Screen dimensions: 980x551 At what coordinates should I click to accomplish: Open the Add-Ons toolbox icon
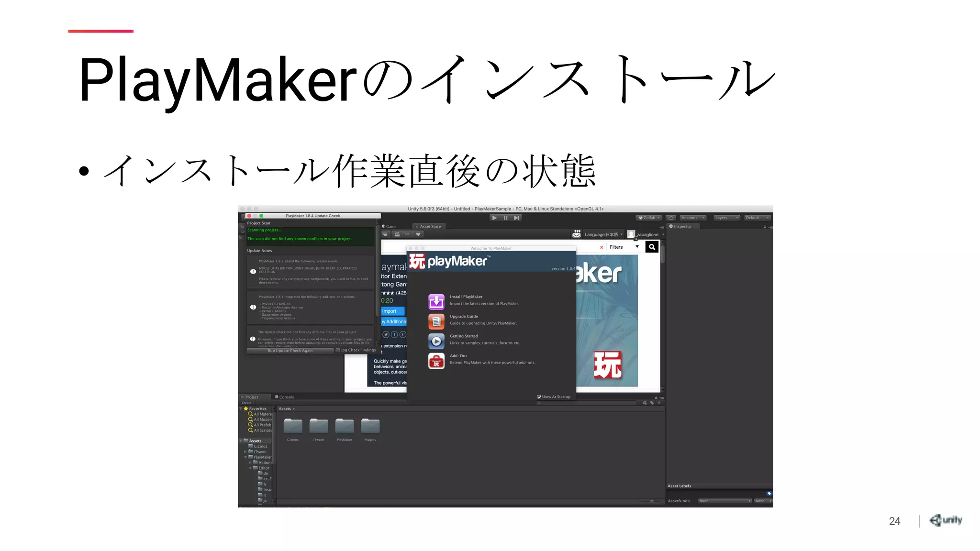click(x=436, y=361)
